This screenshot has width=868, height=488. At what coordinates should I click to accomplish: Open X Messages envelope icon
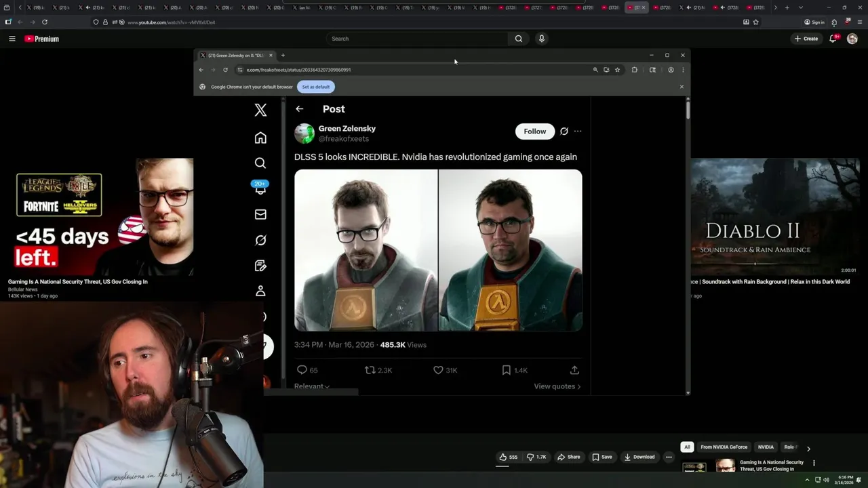(260, 214)
